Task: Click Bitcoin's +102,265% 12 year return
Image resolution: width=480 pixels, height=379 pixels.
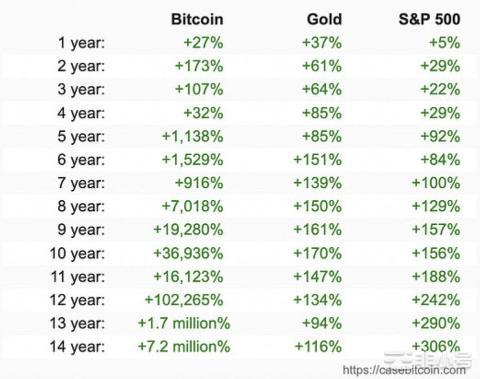Action: (184, 300)
